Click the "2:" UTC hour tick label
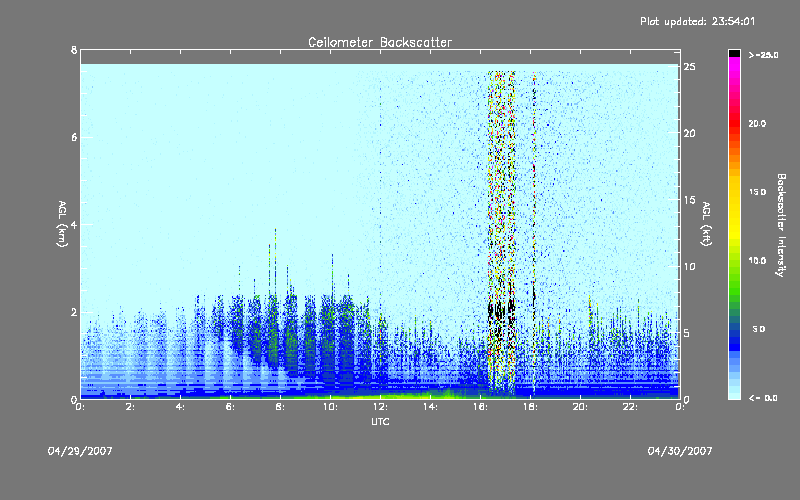Screen dimensions: 800x500 [x=131, y=407]
